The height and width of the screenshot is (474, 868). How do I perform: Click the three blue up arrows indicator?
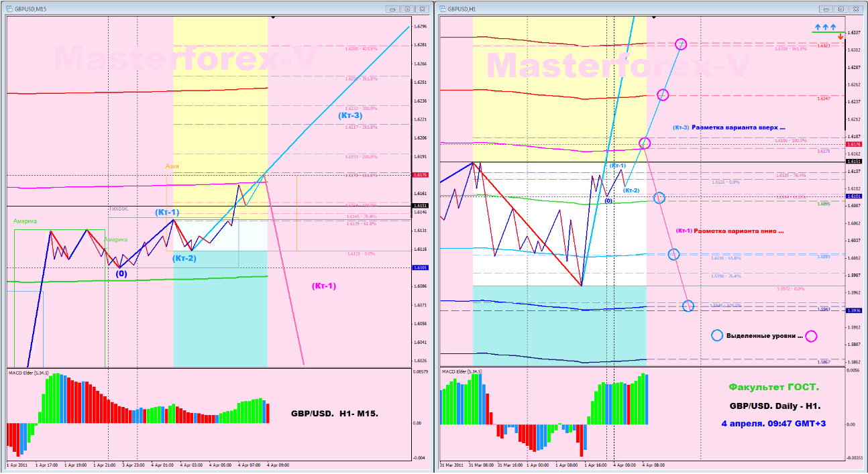click(x=825, y=27)
